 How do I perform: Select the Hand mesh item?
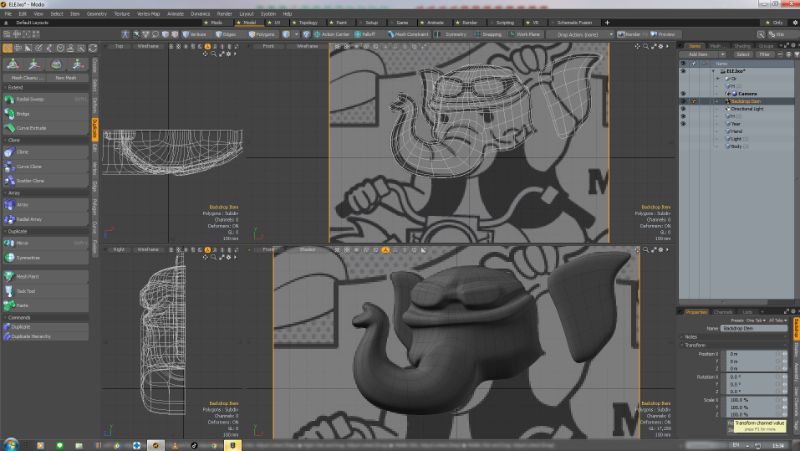pos(736,131)
